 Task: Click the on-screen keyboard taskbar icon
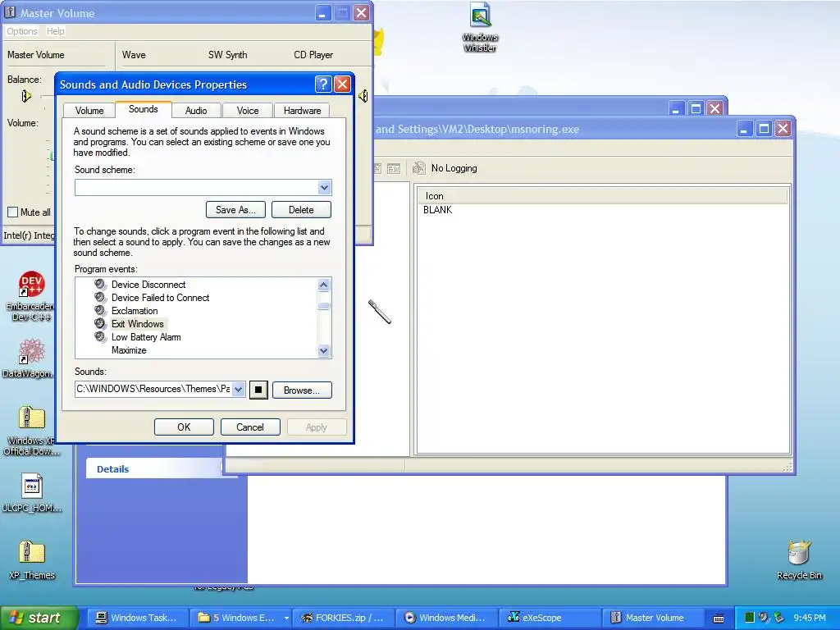pyautogui.click(x=719, y=619)
